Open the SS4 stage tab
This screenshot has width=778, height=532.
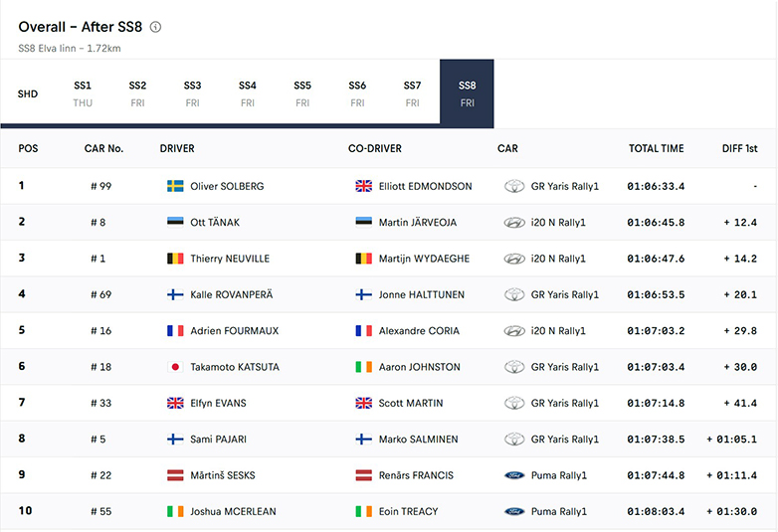click(248, 93)
